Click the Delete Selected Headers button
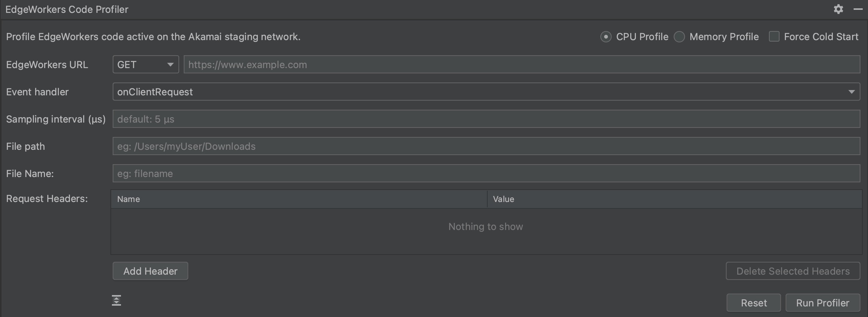The image size is (868, 317). click(x=793, y=271)
